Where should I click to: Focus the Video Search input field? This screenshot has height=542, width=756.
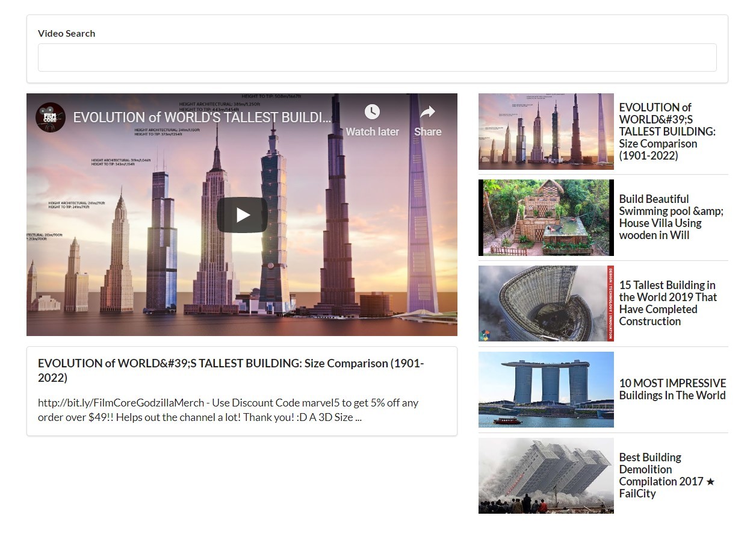pyautogui.click(x=377, y=58)
